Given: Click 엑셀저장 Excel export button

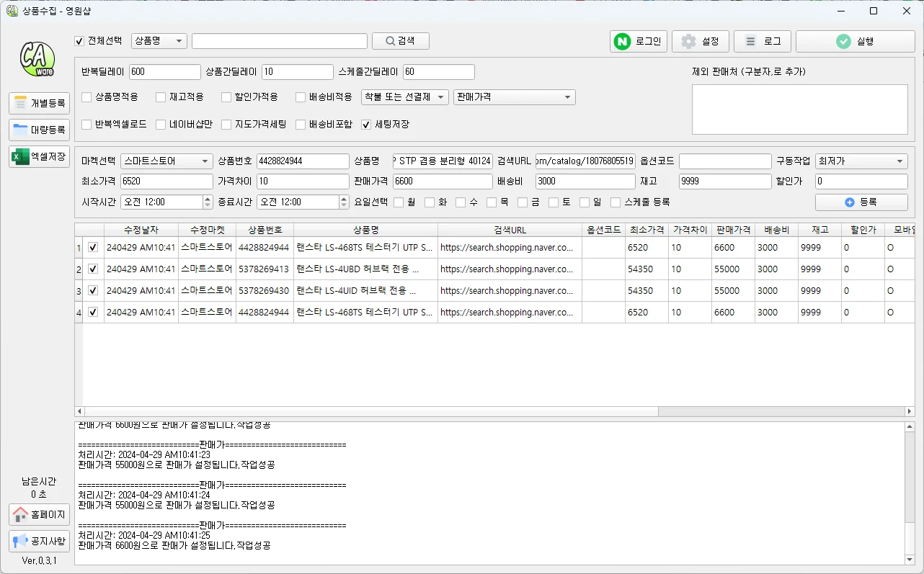Looking at the screenshot, I should [40, 156].
